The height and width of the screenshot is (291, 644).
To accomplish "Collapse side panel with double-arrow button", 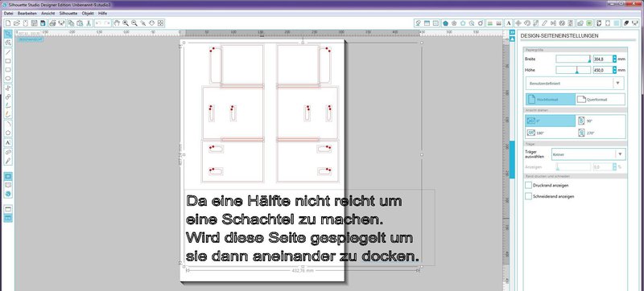I will pos(512,32).
